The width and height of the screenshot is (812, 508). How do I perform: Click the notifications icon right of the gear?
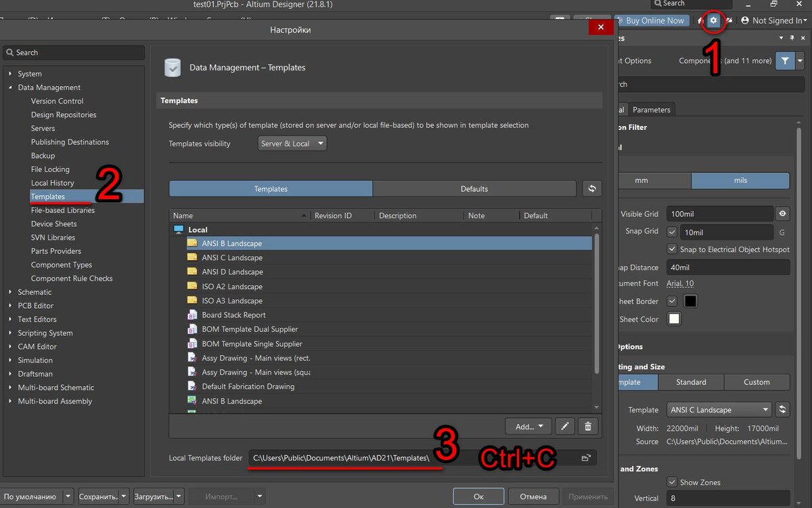pyautogui.click(x=729, y=20)
